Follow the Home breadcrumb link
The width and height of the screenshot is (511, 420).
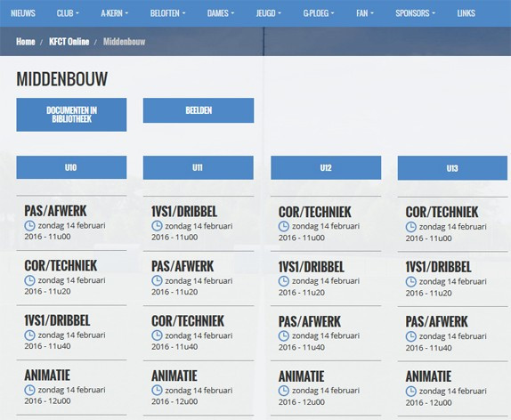pos(26,42)
